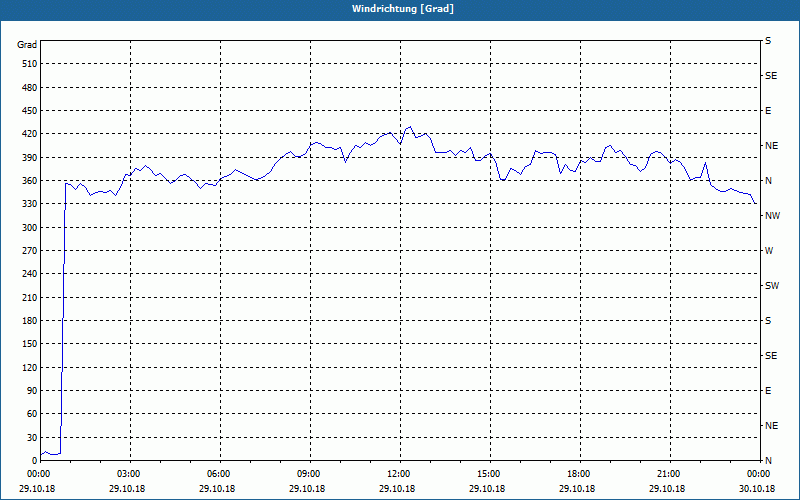Select the 29.10.18 date under 15:00

(487, 488)
